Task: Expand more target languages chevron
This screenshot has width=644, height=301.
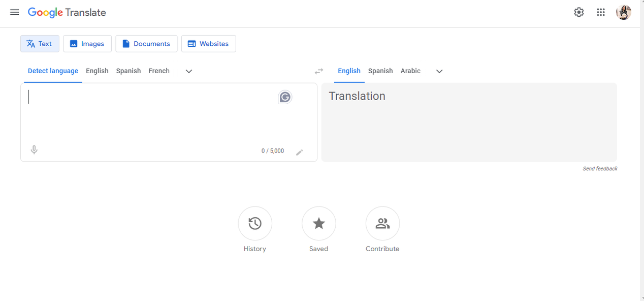Action: 439,71
